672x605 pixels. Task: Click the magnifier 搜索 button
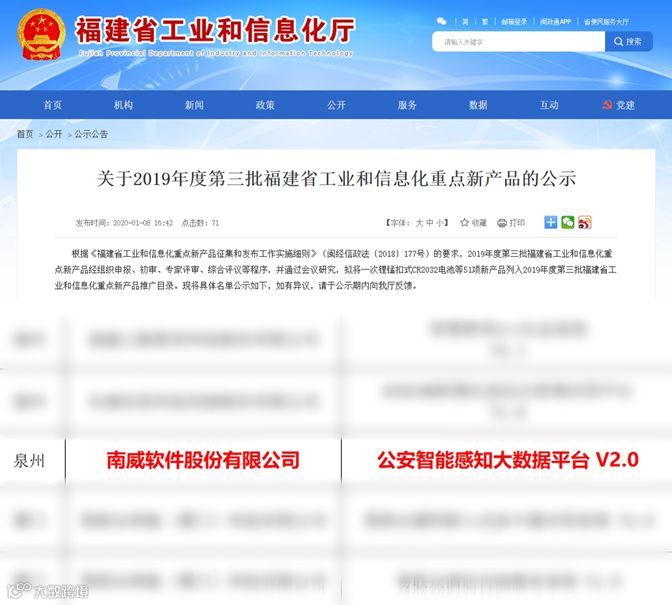(628, 42)
